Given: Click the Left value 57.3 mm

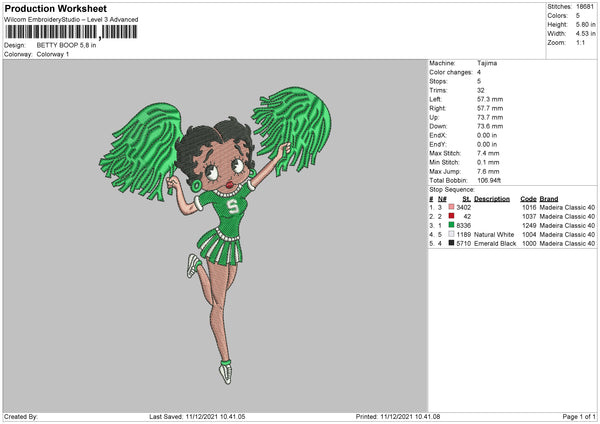Looking at the screenshot, I should point(490,99).
